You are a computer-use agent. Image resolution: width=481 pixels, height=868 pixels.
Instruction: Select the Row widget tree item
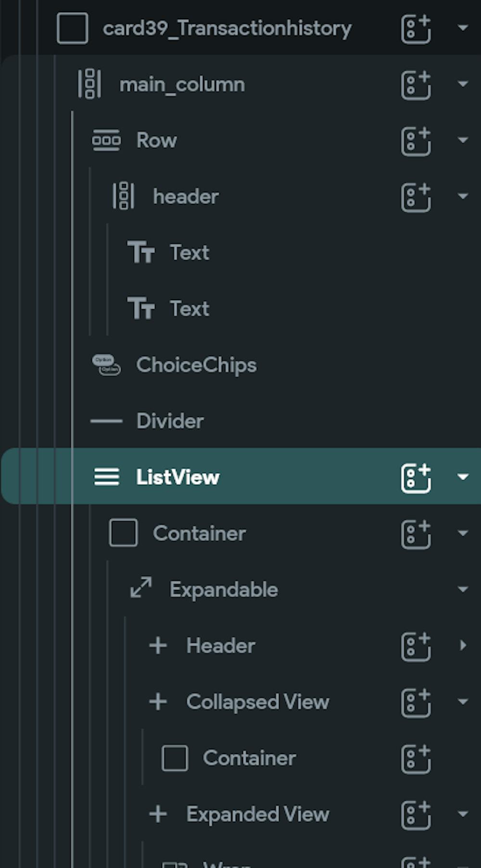[x=156, y=141]
